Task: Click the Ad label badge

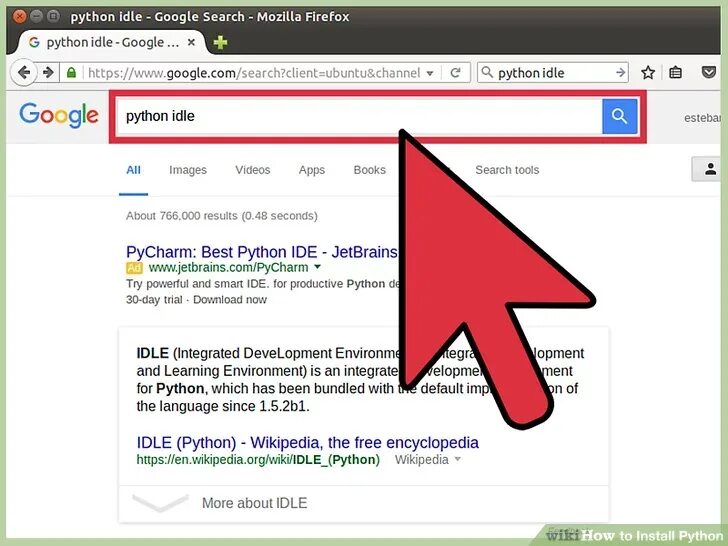Action: click(134, 268)
